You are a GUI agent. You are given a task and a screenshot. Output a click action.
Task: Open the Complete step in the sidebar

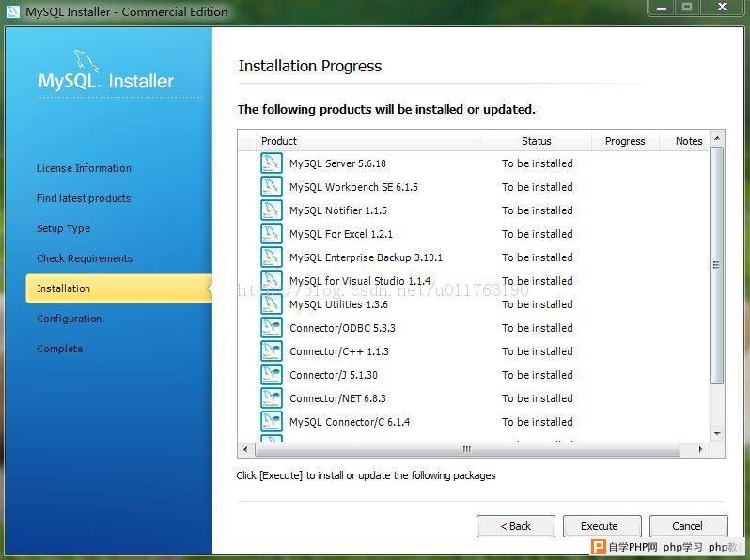point(60,349)
